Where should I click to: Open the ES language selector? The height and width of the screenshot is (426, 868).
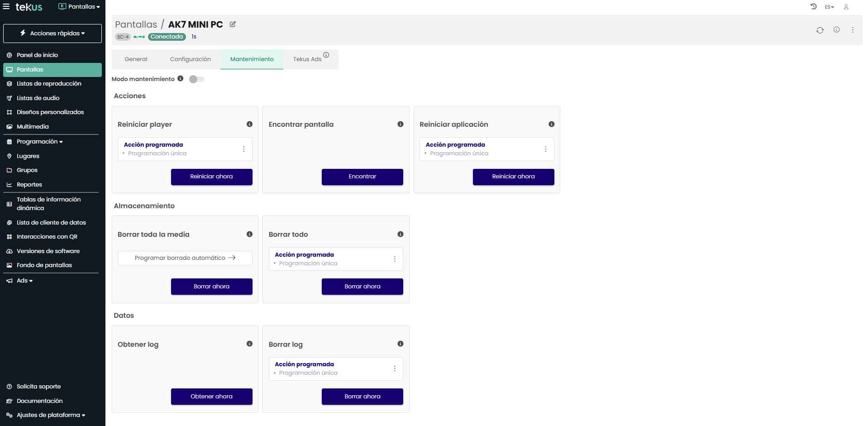coord(829,7)
